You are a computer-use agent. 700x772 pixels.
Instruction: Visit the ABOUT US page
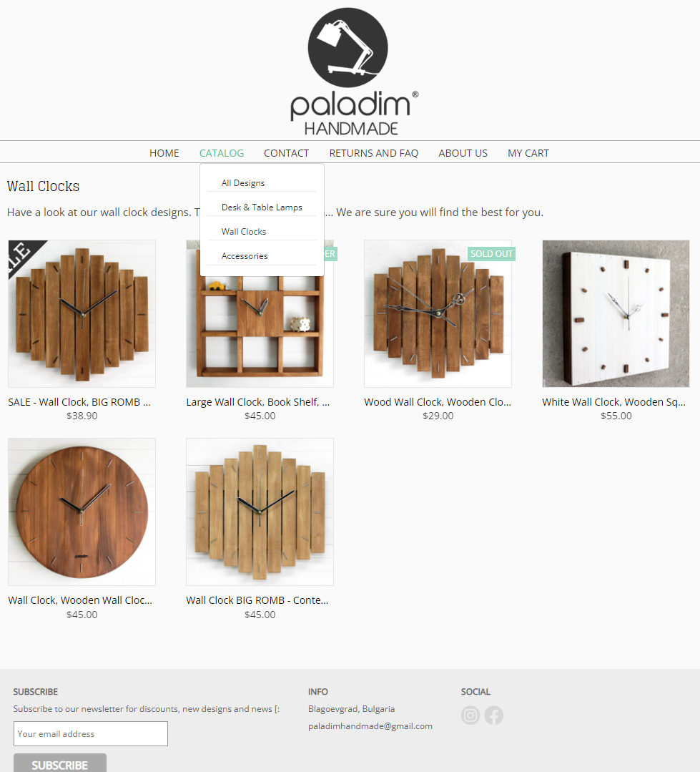click(x=463, y=153)
